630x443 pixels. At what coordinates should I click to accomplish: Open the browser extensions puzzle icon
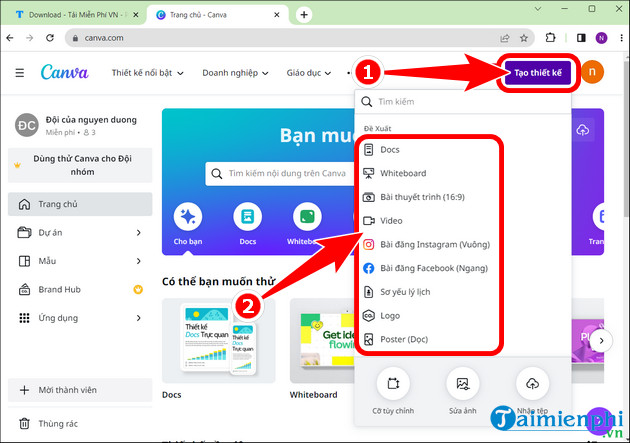tap(550, 38)
